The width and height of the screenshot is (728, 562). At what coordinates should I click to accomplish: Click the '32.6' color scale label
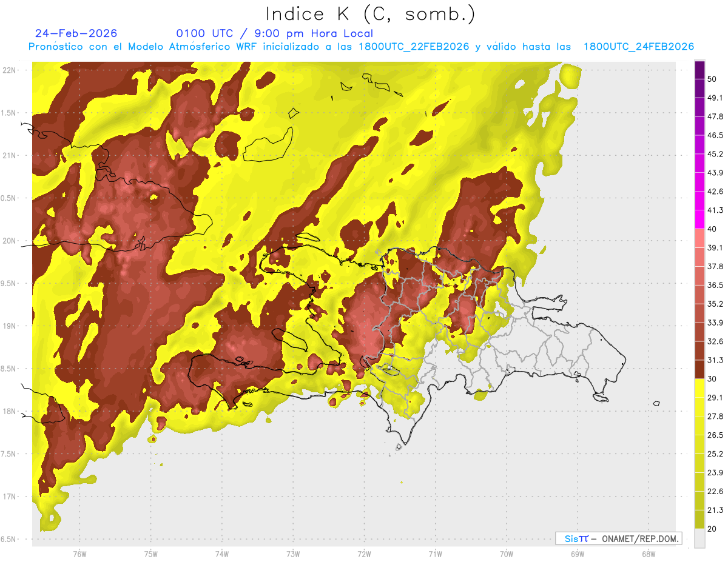(715, 341)
